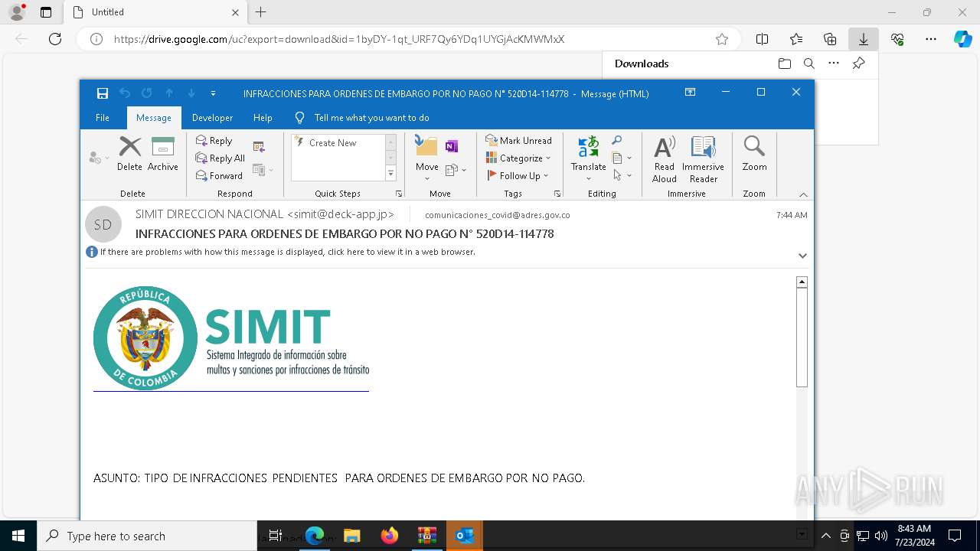This screenshot has width=980, height=551.
Task: Open the Quick Steps dialog launcher
Action: [399, 194]
